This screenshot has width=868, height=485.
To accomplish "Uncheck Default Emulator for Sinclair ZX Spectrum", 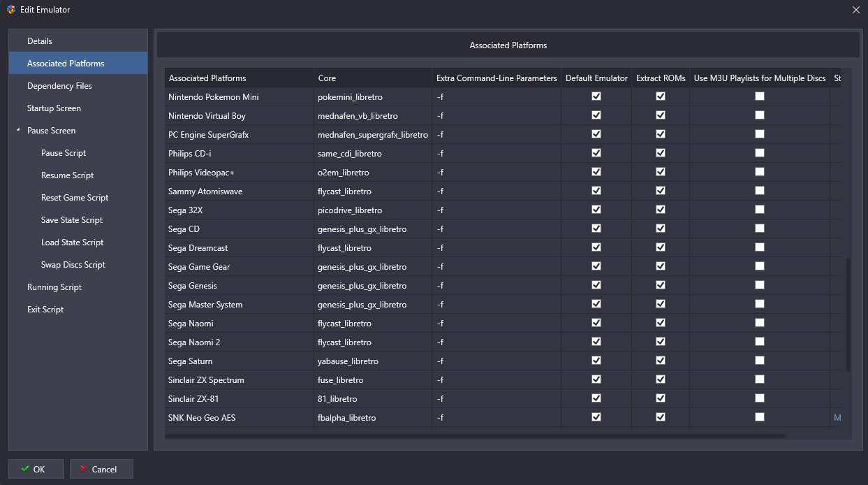I will [596, 379].
